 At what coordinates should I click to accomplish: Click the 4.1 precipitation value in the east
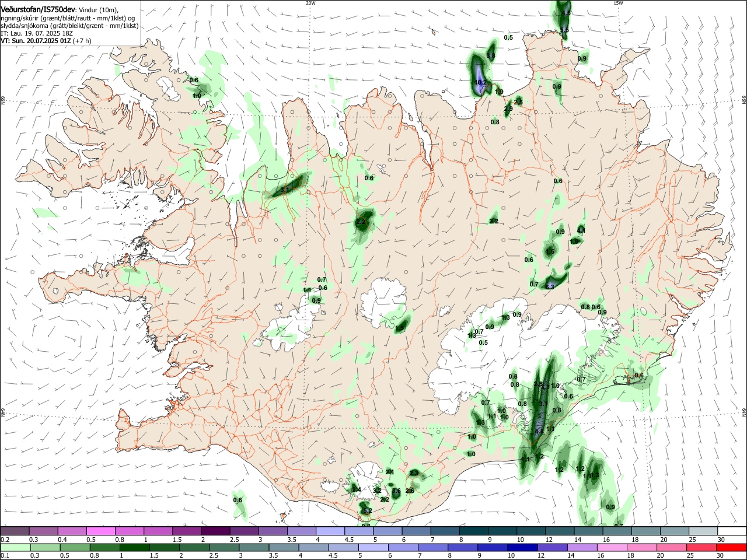click(581, 230)
